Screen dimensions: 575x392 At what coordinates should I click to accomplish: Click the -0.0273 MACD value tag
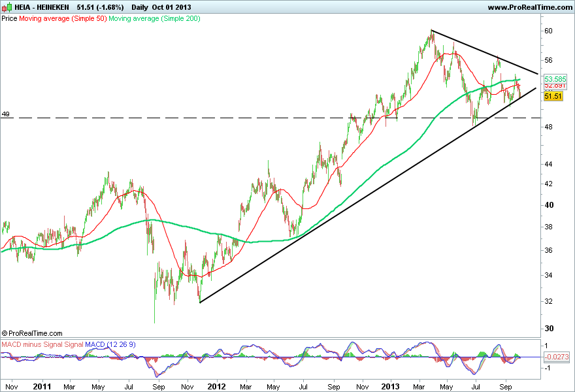click(x=557, y=357)
